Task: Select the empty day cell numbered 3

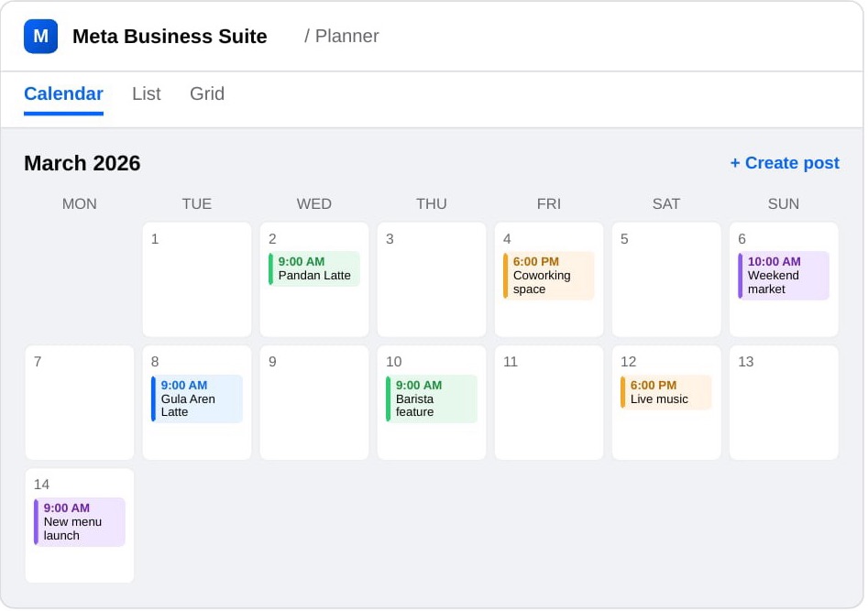Action: (x=432, y=279)
